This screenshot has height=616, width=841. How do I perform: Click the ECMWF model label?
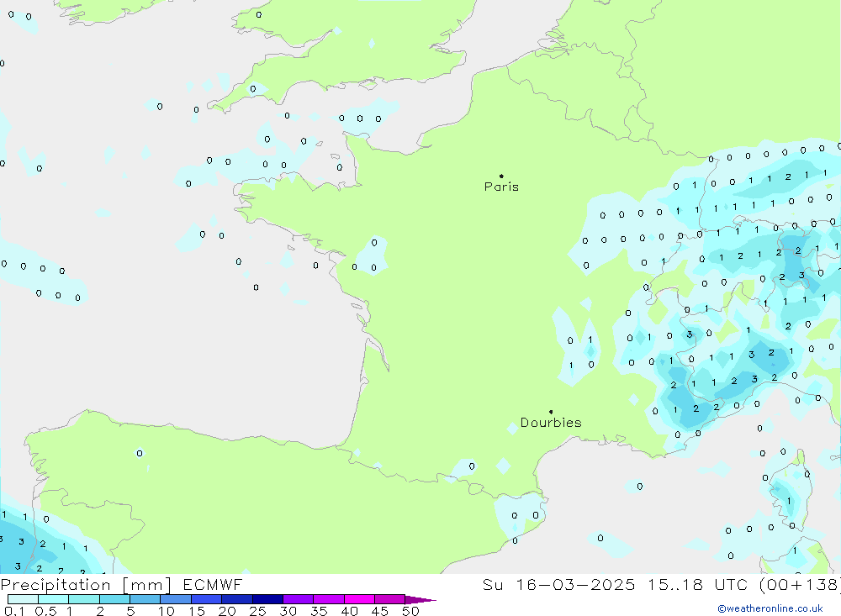(213, 584)
